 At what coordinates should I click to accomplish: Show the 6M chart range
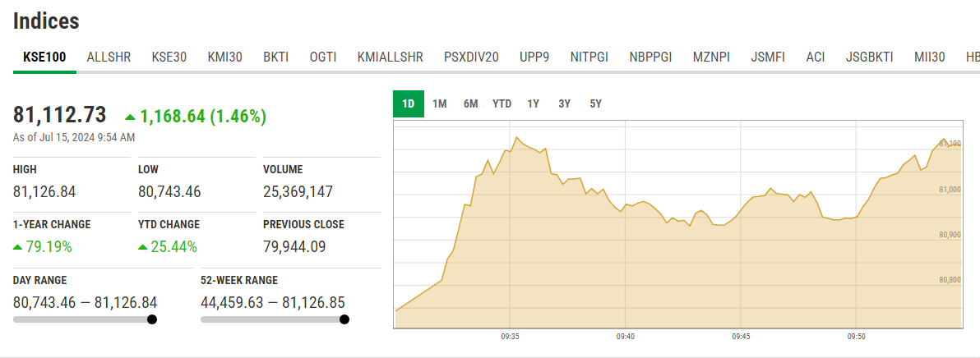click(470, 104)
